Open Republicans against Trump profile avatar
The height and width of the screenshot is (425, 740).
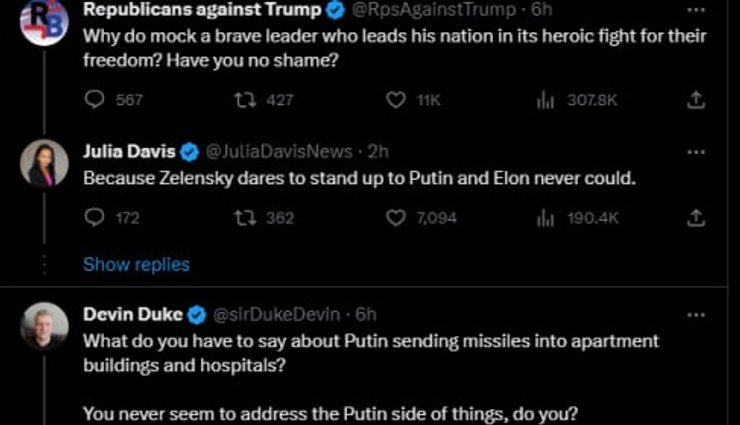(44, 20)
